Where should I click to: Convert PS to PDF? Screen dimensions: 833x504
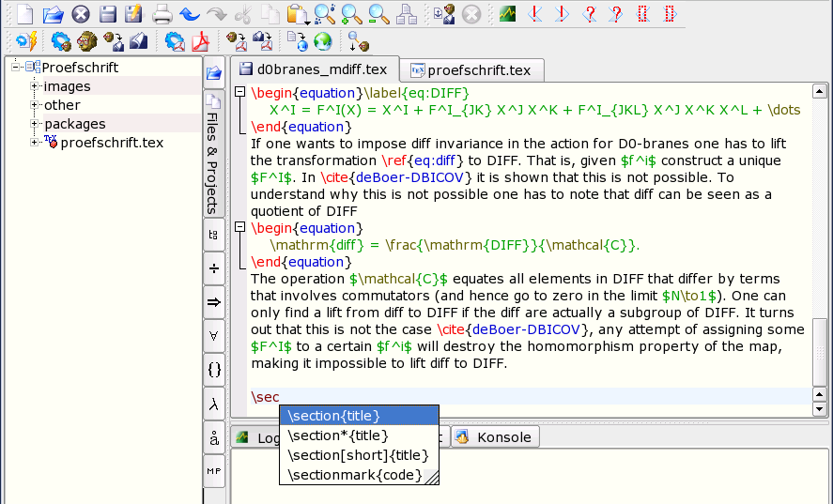[x=262, y=41]
